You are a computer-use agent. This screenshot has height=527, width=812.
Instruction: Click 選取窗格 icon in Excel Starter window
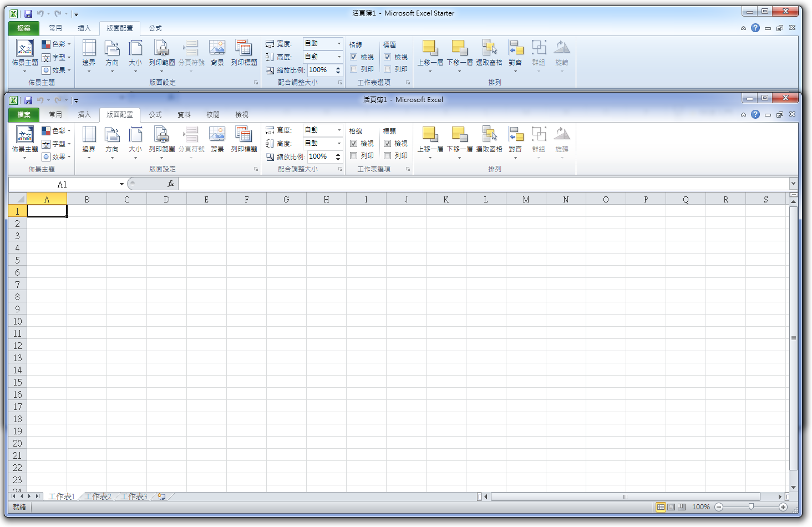coord(489,48)
